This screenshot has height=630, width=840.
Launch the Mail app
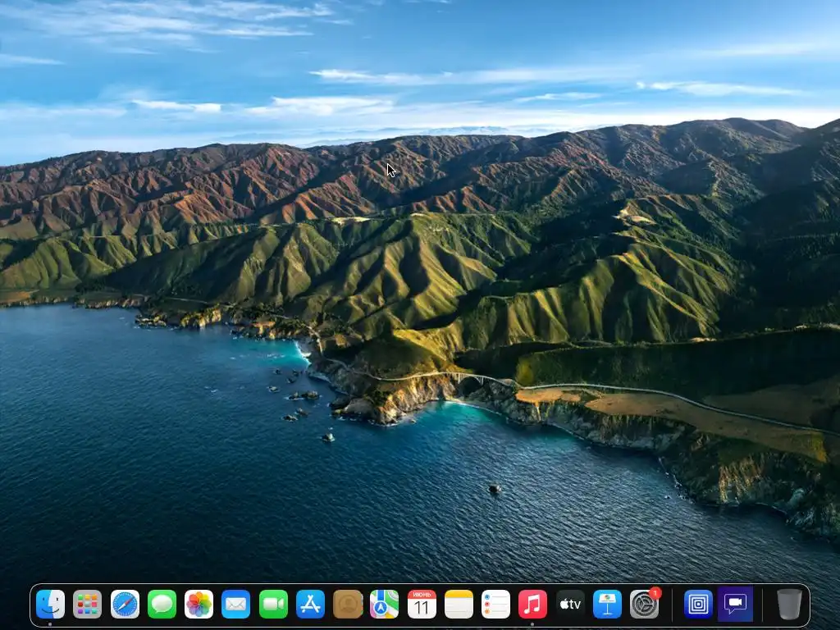235,605
